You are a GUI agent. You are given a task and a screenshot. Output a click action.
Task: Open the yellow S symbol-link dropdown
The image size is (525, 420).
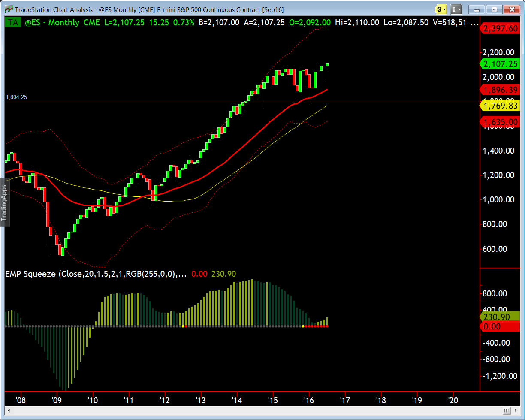click(442, 9)
